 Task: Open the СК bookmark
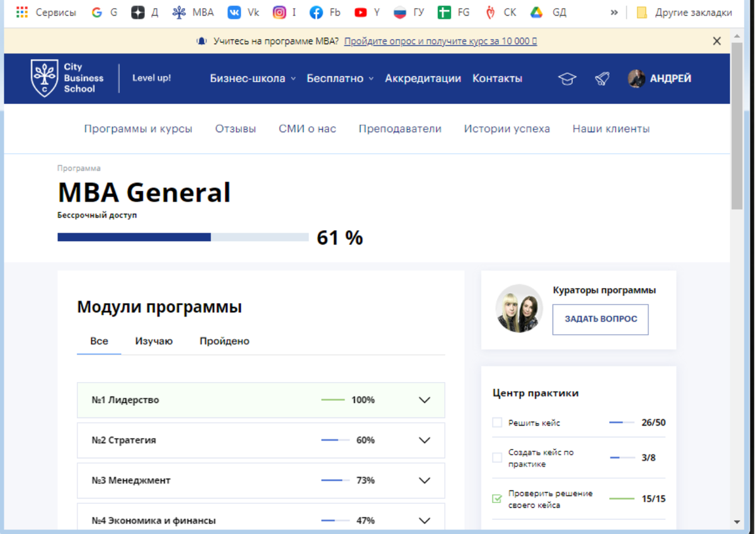pos(501,12)
